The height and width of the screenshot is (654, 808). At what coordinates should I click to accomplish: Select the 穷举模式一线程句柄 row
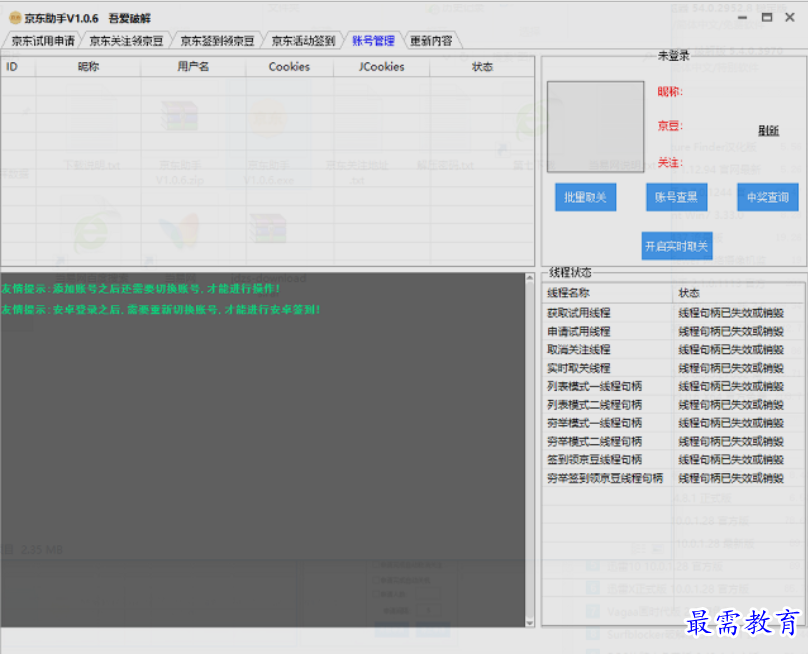(x=673, y=423)
